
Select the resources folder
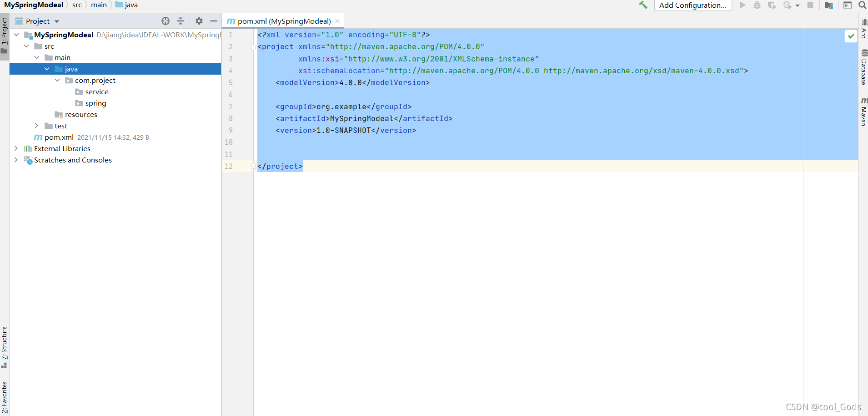point(81,114)
